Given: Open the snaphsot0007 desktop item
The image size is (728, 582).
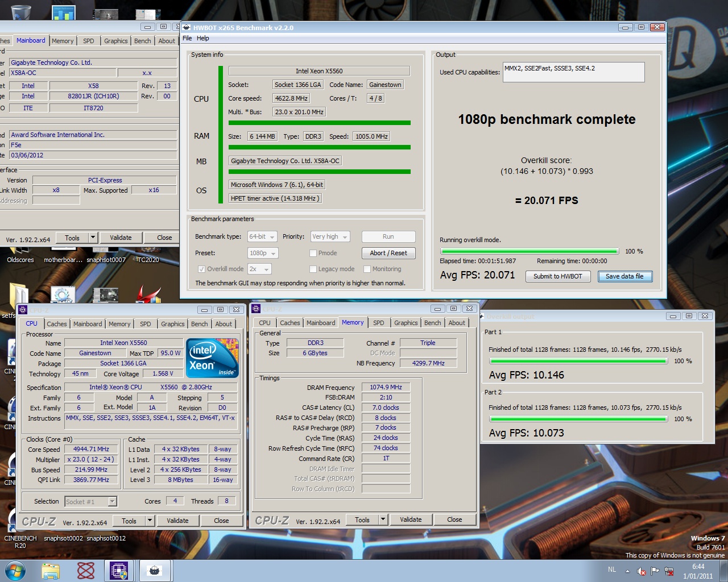Looking at the screenshot, I should tap(106, 260).
